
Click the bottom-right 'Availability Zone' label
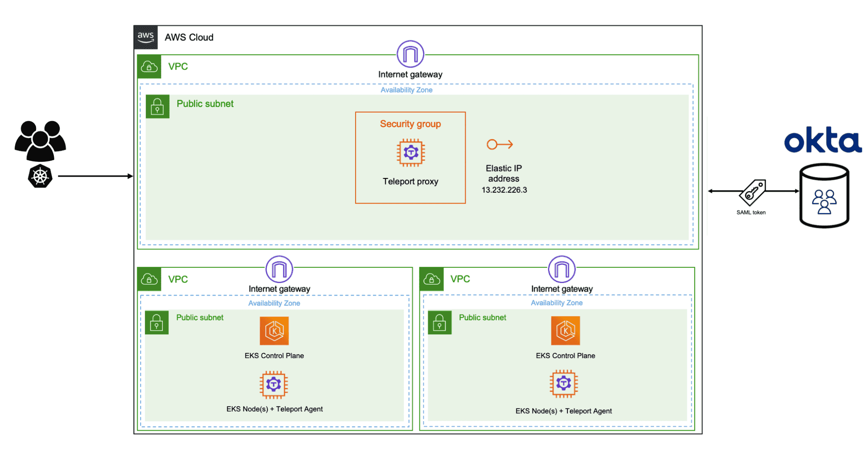tap(557, 303)
